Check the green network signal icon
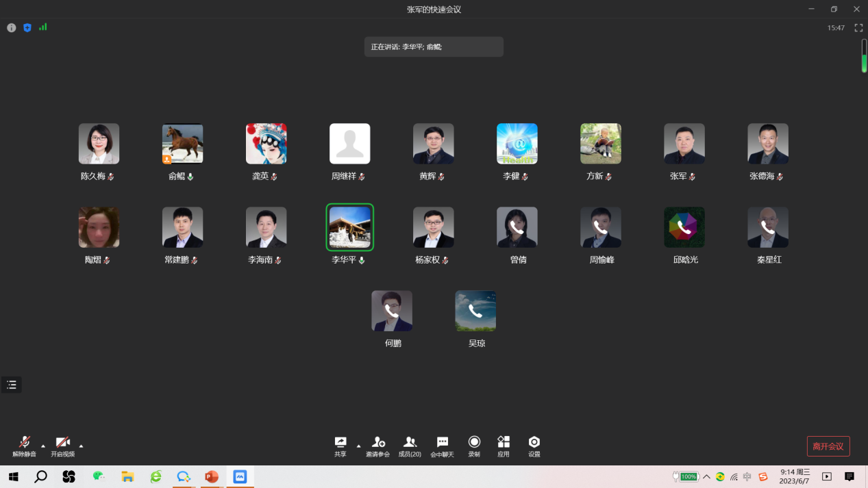 tap(43, 27)
